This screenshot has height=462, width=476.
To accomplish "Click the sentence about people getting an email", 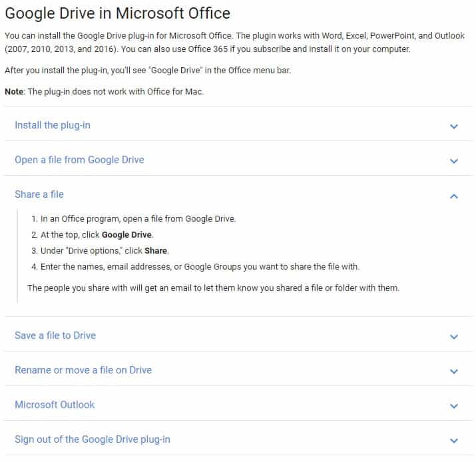I will (214, 288).
